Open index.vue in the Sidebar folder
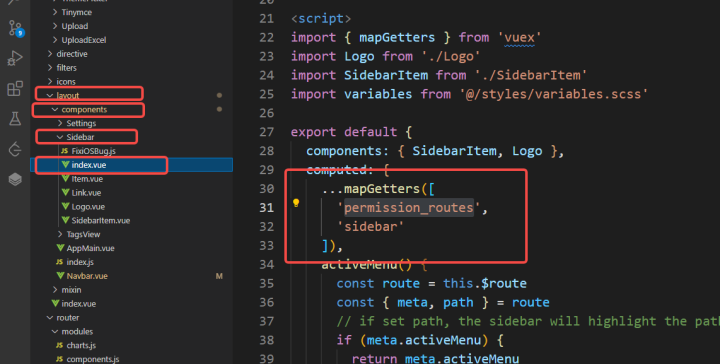 pyautogui.click(x=89, y=165)
